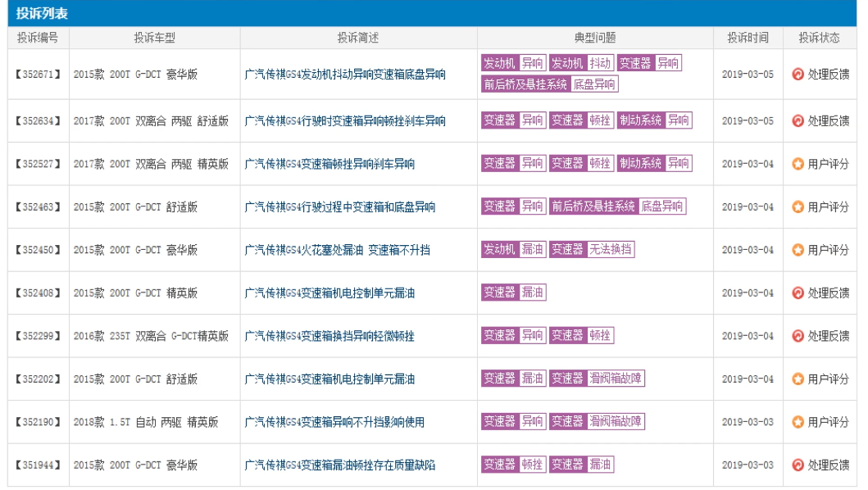Click 变速箱 无法换挡 tag

pos(592,249)
